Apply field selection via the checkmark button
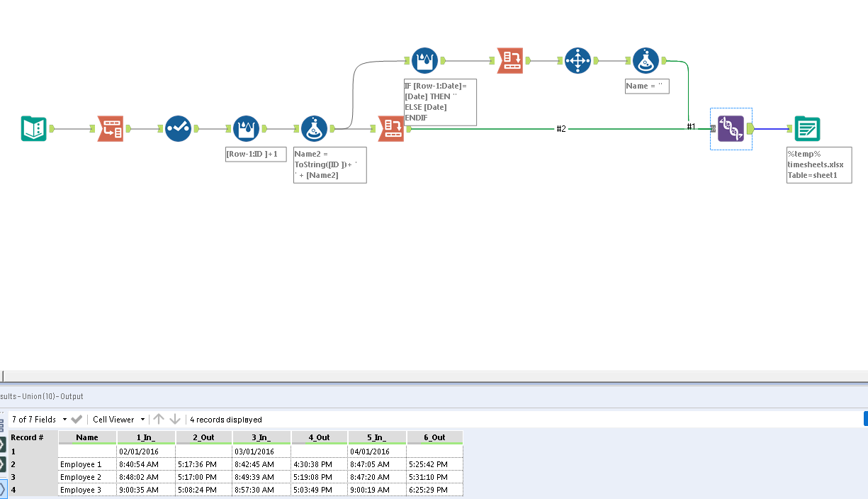 tap(77, 419)
